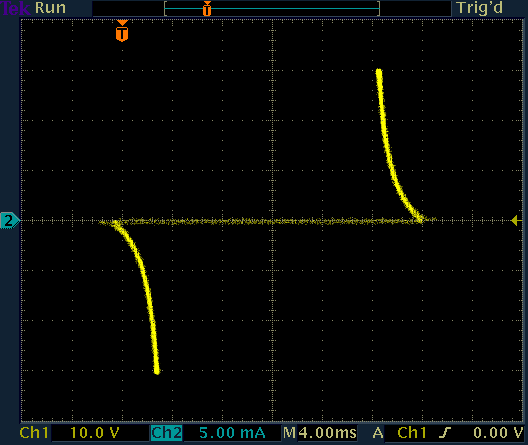Click the 10.0 V scale readout
The width and height of the screenshot is (528, 445).
[94, 433]
